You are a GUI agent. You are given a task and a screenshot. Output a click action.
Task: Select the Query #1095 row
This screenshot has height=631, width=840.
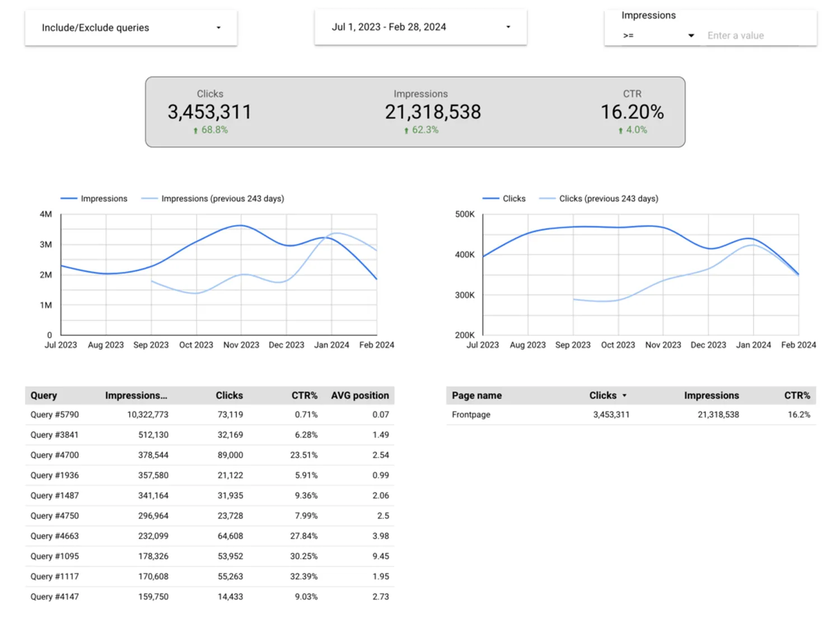[209, 556]
